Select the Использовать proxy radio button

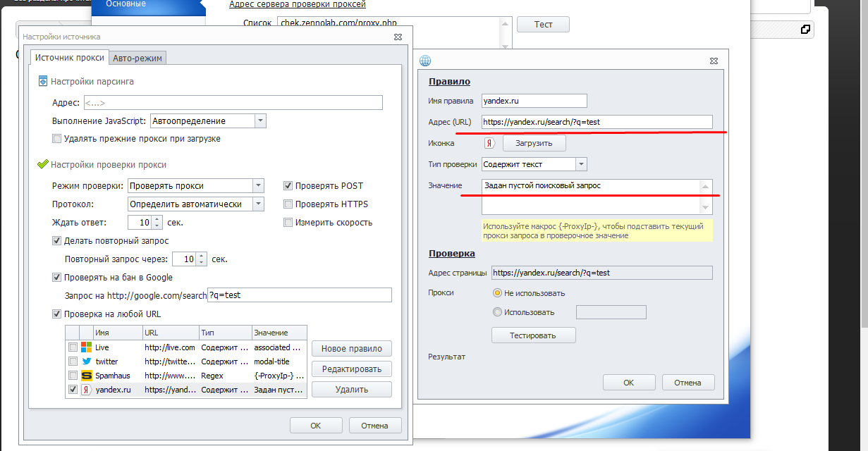(x=497, y=312)
